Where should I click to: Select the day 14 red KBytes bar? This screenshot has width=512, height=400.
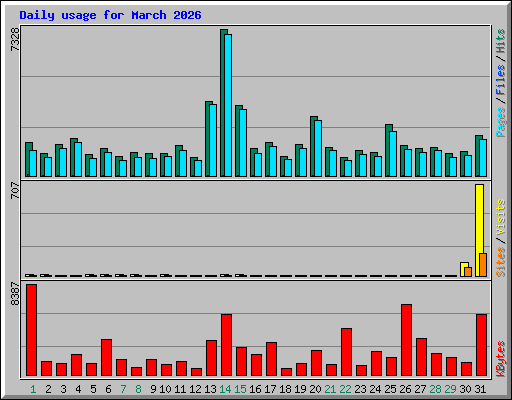tap(226, 345)
